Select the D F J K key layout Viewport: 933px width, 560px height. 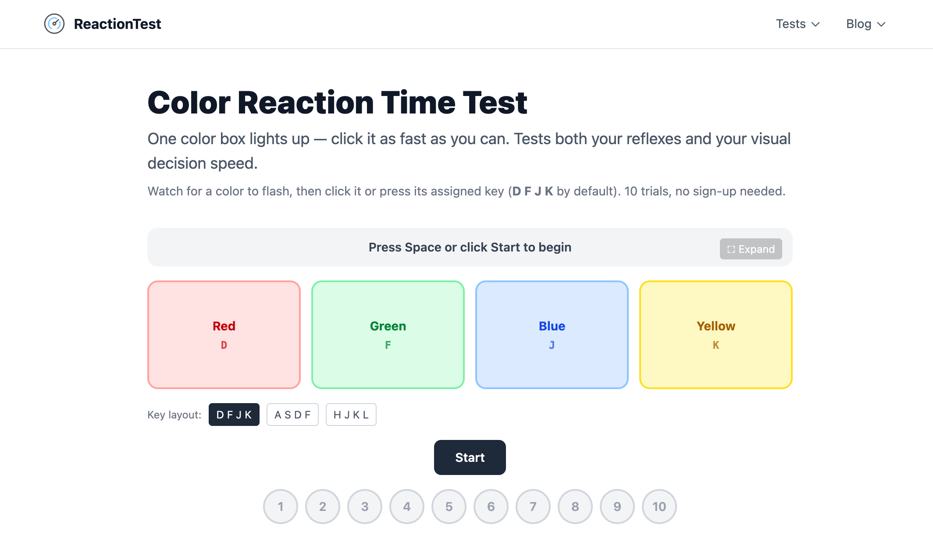(234, 415)
